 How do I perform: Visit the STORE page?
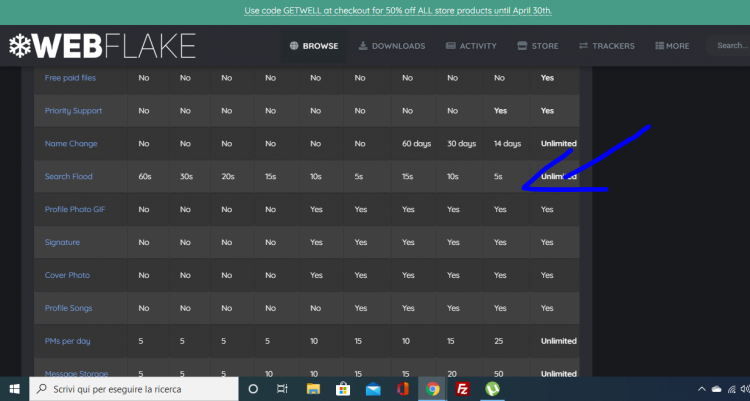click(537, 46)
